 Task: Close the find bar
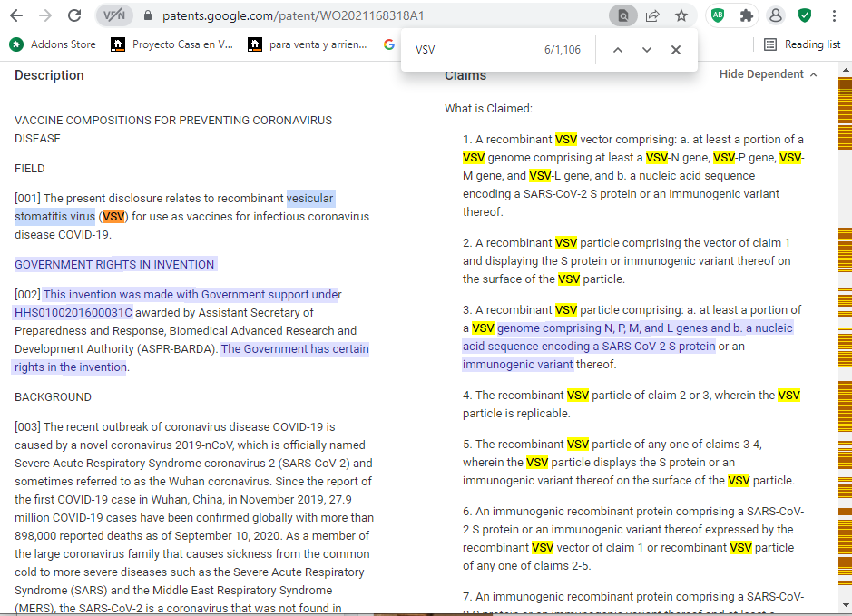point(676,50)
